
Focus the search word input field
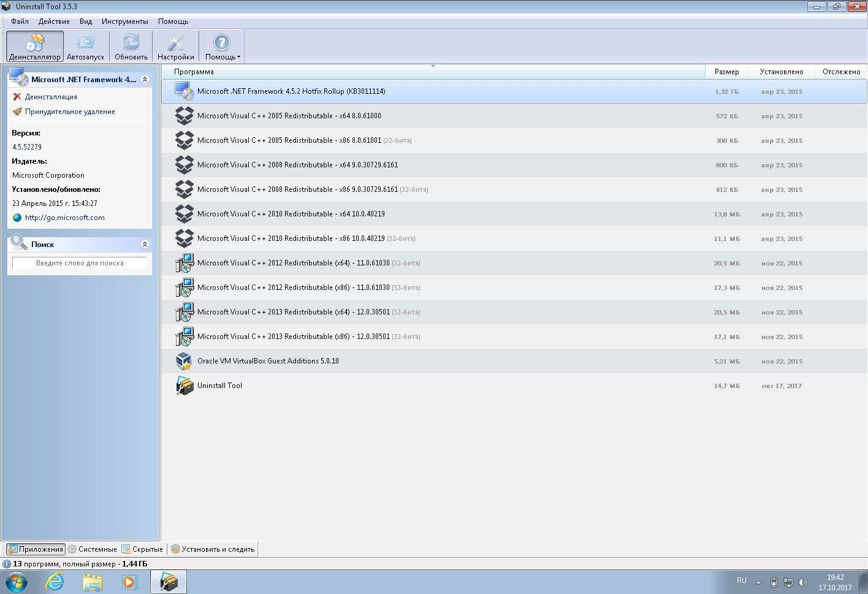pos(80,263)
